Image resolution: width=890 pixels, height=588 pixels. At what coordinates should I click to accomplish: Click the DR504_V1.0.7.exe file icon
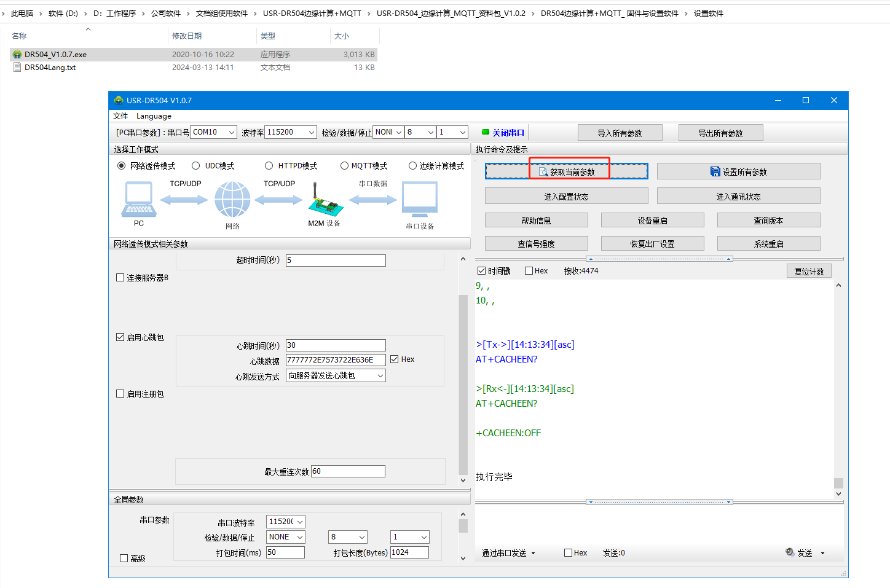(x=17, y=55)
